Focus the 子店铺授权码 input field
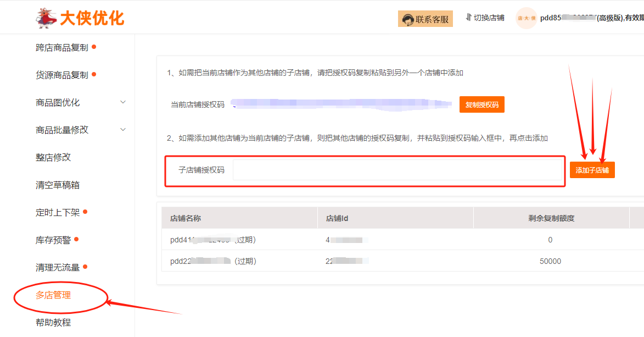 [397, 170]
